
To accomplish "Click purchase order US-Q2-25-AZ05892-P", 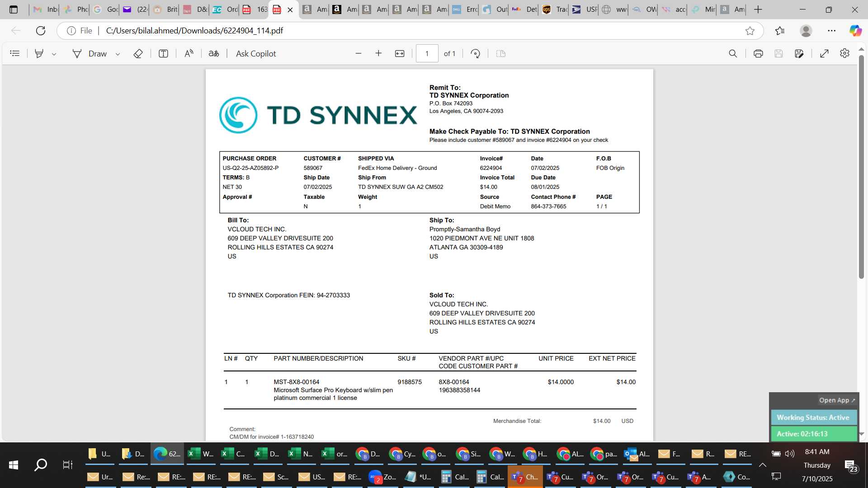I will (250, 168).
